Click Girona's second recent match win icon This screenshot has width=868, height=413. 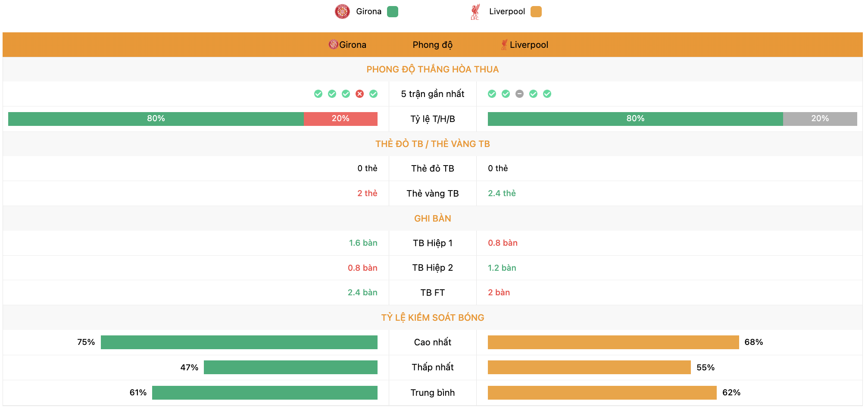coord(332,94)
